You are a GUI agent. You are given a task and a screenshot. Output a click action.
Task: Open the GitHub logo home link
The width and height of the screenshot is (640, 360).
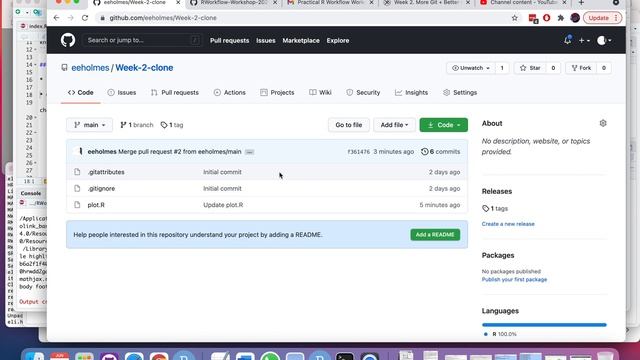[x=68, y=40]
